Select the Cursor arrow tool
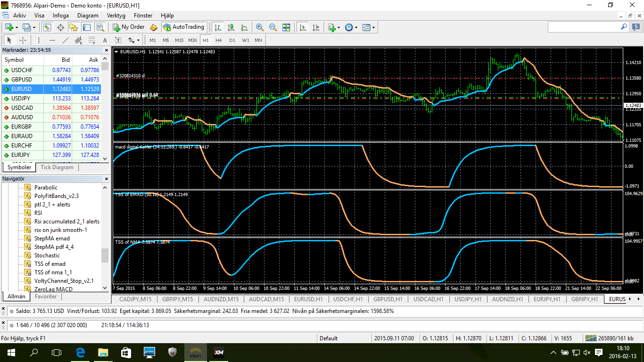The image size is (644, 362). pyautogui.click(x=9, y=40)
